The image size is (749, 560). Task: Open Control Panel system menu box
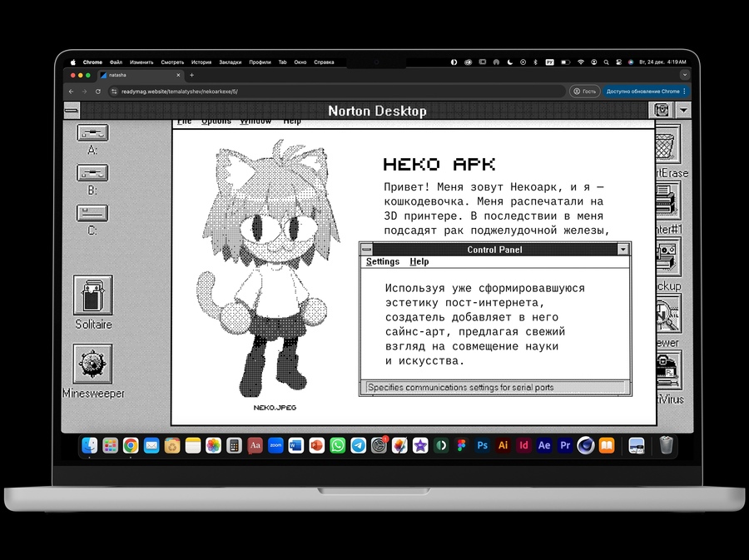tap(366, 250)
